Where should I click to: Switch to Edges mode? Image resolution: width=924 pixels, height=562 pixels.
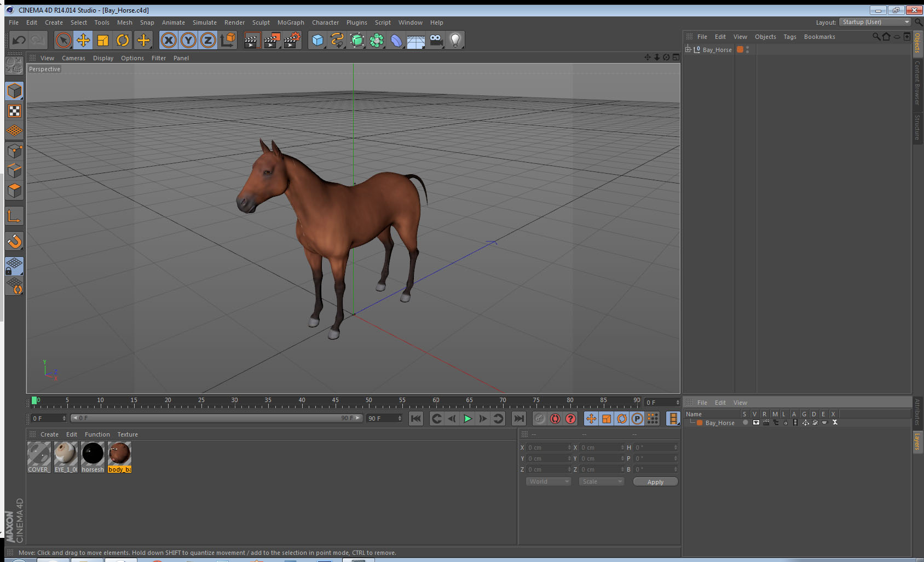(14, 171)
